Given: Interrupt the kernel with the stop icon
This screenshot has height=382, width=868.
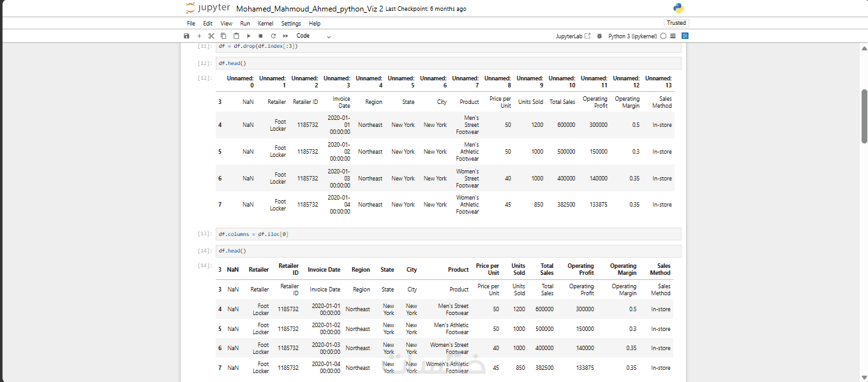Looking at the screenshot, I should coord(260,36).
